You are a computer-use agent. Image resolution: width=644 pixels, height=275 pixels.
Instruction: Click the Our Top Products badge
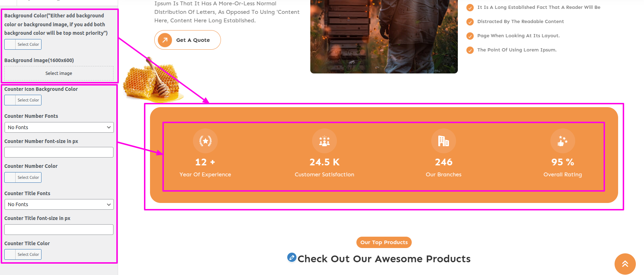point(384,242)
